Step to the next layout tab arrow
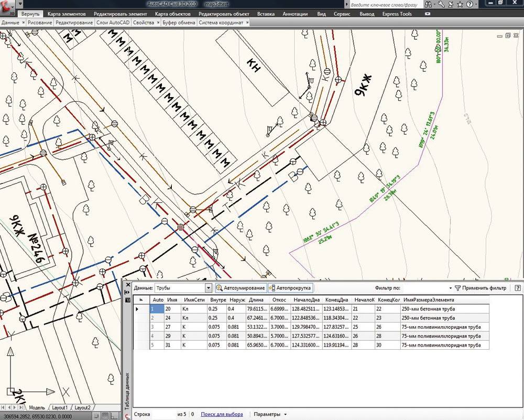 point(15,407)
